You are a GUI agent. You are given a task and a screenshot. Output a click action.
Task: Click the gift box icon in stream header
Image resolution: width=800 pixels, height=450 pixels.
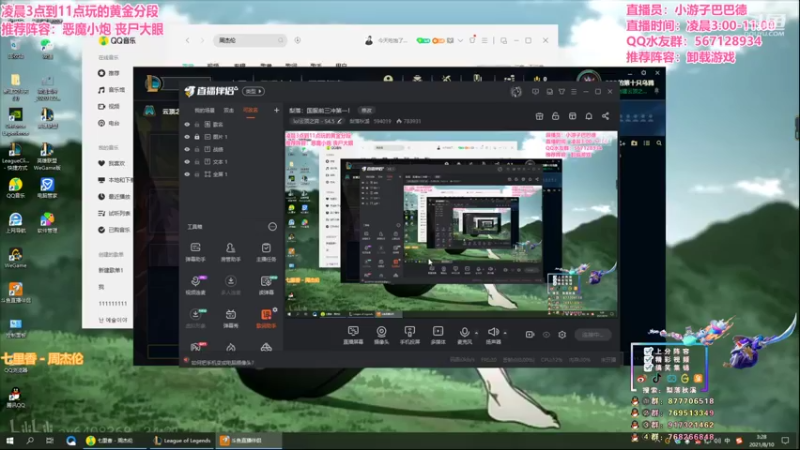tap(539, 116)
